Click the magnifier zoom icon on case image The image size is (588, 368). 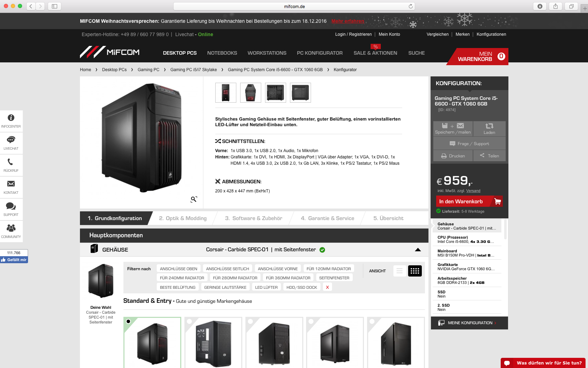[x=194, y=199]
